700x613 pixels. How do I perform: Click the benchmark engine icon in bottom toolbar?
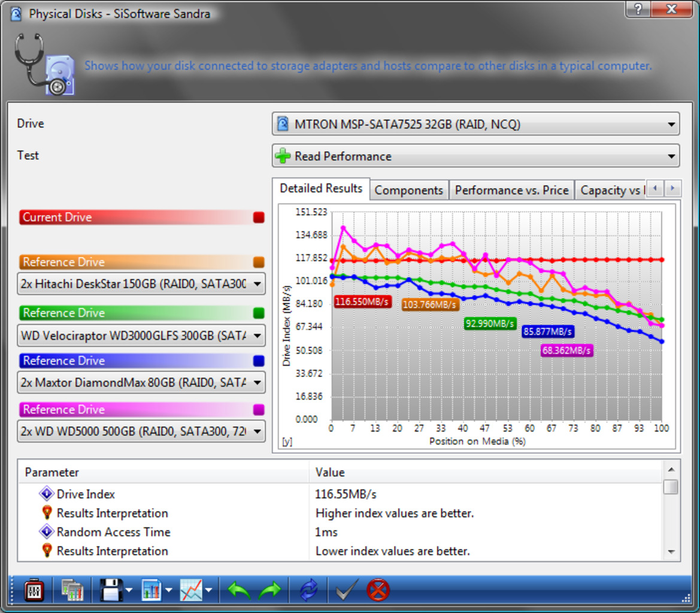[34, 591]
